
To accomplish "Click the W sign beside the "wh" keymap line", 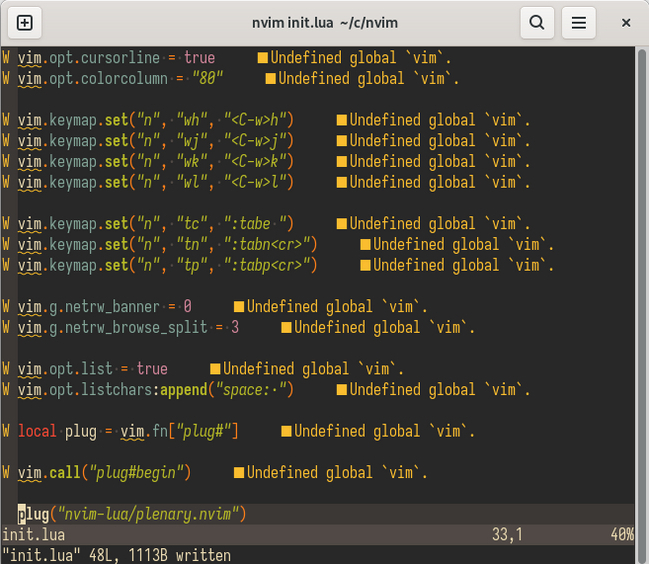I will (6, 120).
